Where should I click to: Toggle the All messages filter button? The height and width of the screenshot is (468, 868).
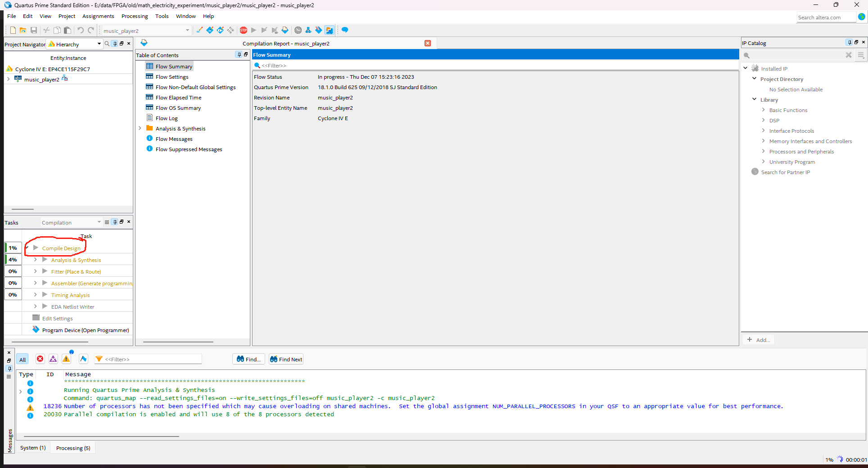pos(23,359)
